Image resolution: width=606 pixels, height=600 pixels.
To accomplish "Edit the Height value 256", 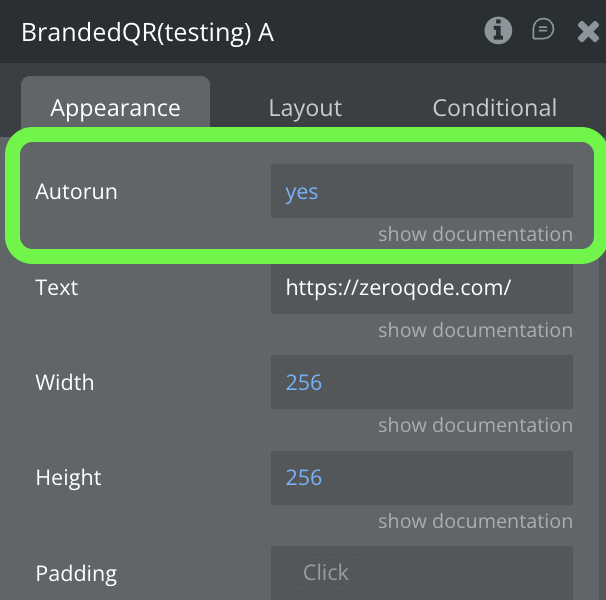I will click(421, 477).
